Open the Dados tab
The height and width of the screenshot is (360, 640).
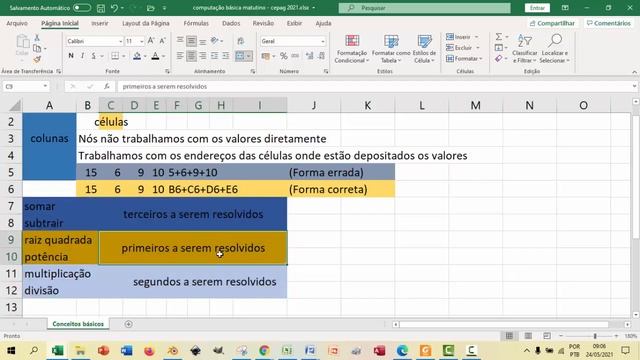231,23
